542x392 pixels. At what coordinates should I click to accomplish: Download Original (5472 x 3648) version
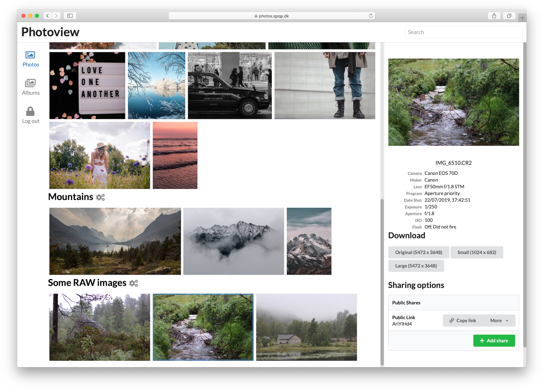click(418, 252)
